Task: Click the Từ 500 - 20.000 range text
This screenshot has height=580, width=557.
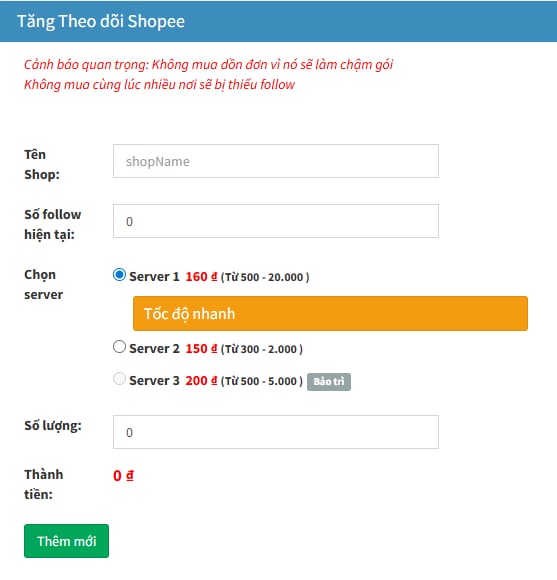Action: pyautogui.click(x=265, y=277)
